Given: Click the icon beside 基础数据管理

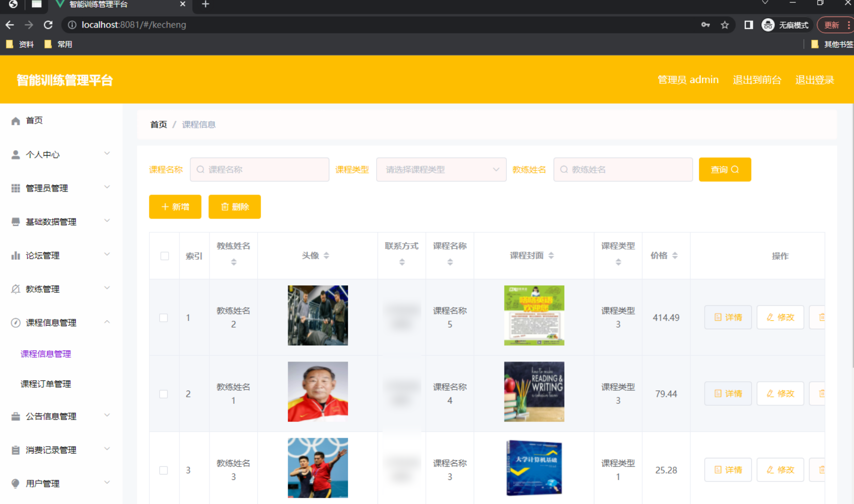Looking at the screenshot, I should coord(16,222).
